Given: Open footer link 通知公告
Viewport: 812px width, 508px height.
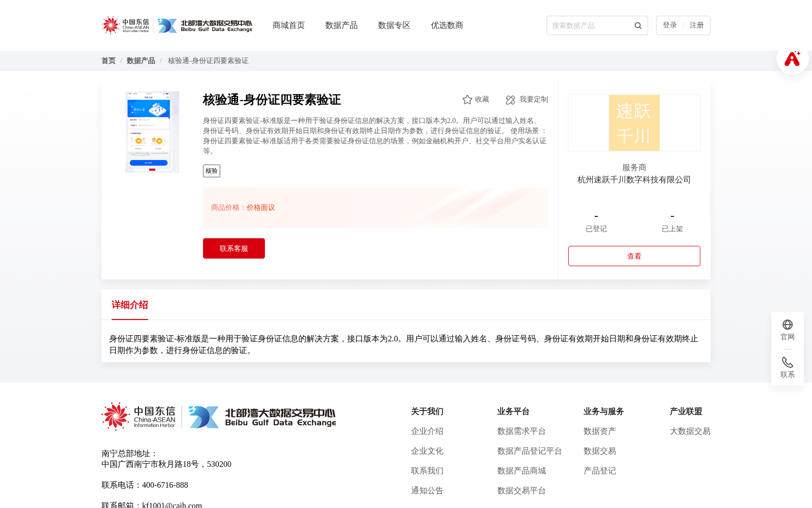Looking at the screenshot, I should 427,491.
